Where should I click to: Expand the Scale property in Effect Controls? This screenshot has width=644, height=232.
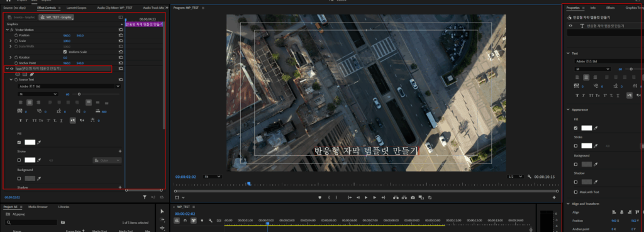pyautogui.click(x=11, y=41)
